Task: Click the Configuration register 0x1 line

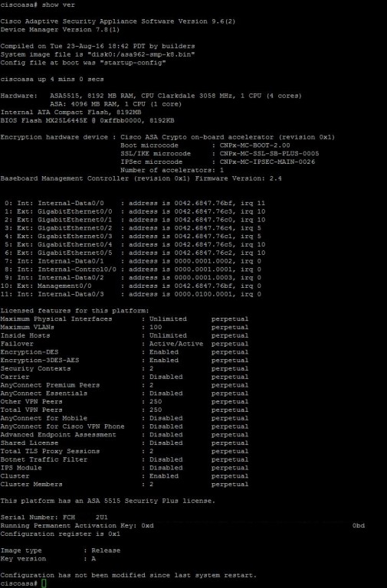Action: [60, 534]
